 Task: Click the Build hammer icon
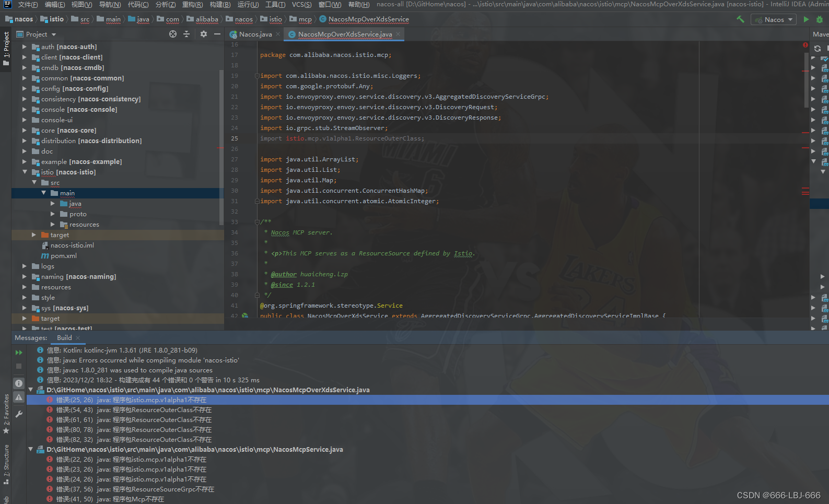[x=740, y=19]
